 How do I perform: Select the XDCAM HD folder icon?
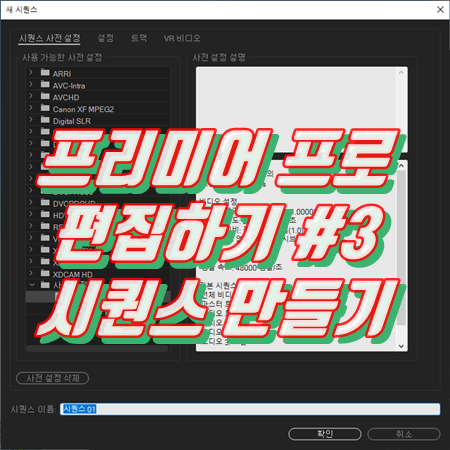(x=45, y=273)
